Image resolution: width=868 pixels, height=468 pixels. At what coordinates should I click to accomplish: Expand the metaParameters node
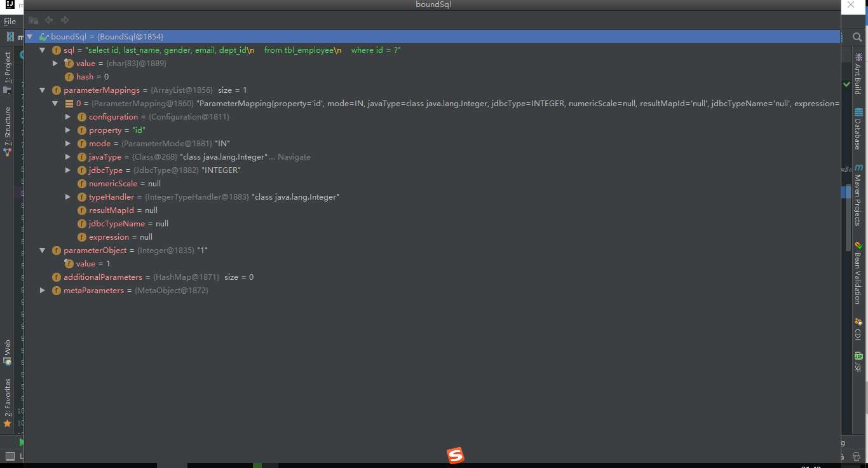[43, 290]
